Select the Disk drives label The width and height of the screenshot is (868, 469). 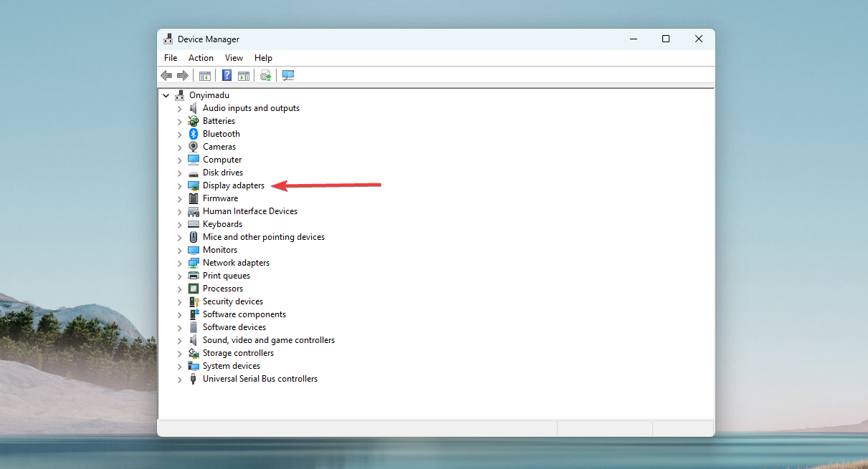tap(223, 173)
